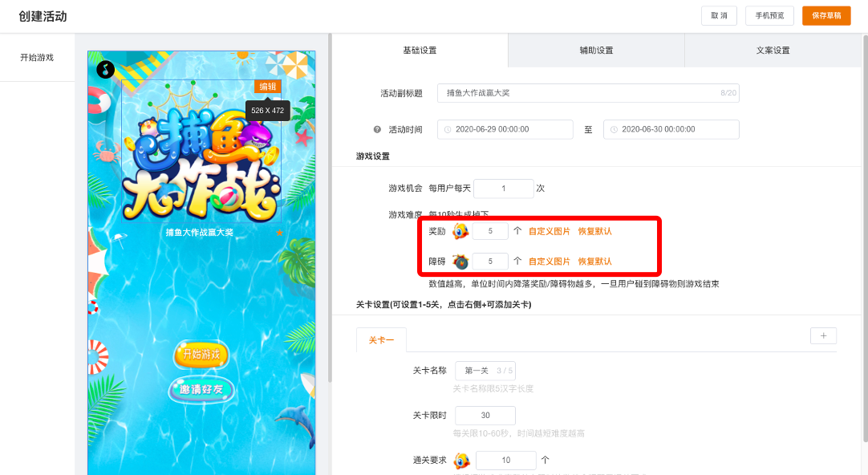Image resolution: width=868 pixels, height=475 pixels.
Task: Switch to the 辅助设置 tab
Action: tap(596, 50)
